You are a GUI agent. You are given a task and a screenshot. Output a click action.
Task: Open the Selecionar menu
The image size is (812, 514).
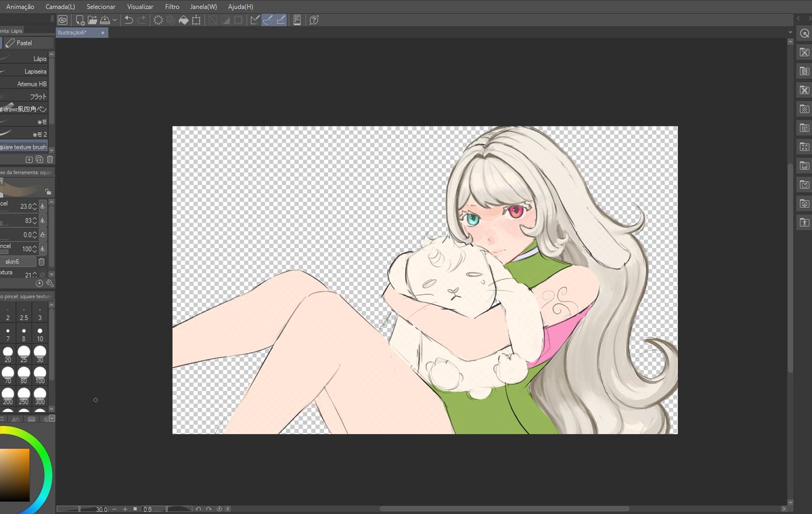pos(101,6)
